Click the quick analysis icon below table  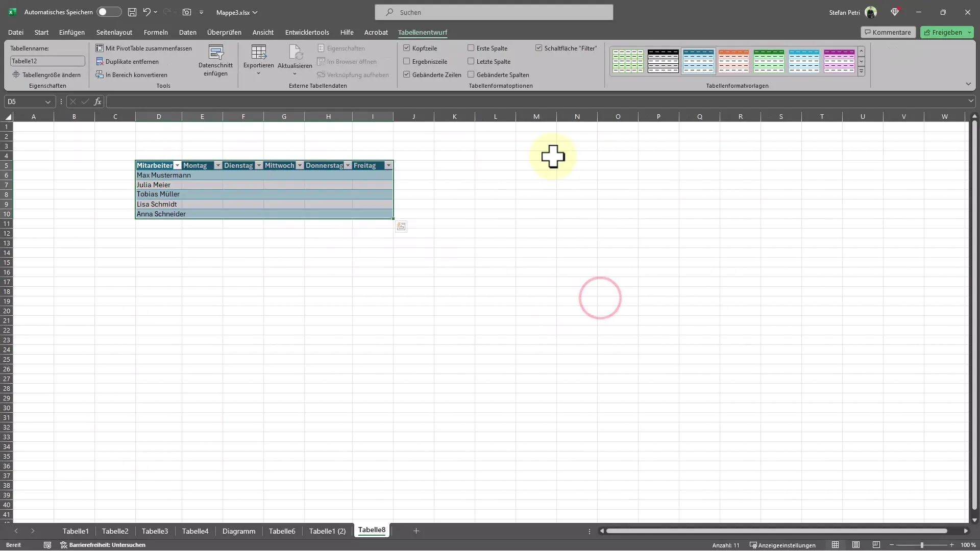pyautogui.click(x=401, y=227)
